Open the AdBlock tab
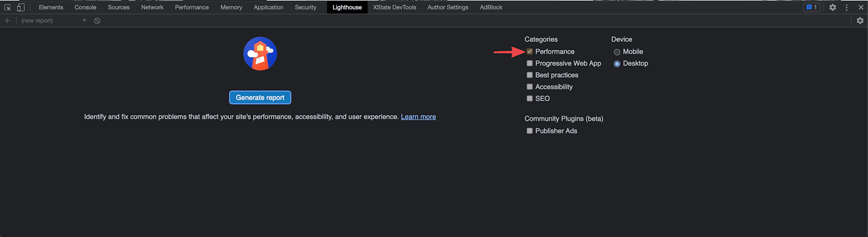The image size is (868, 237). pos(491,7)
